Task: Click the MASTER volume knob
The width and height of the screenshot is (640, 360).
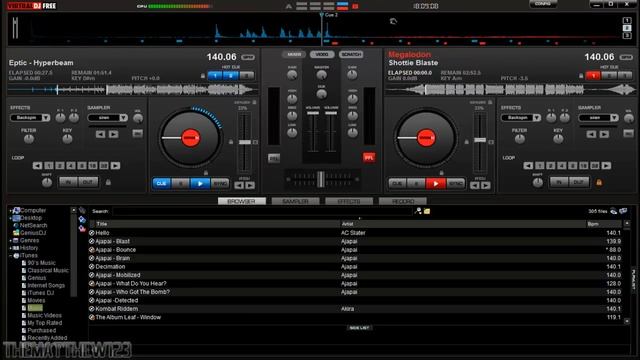Action: tap(322, 75)
